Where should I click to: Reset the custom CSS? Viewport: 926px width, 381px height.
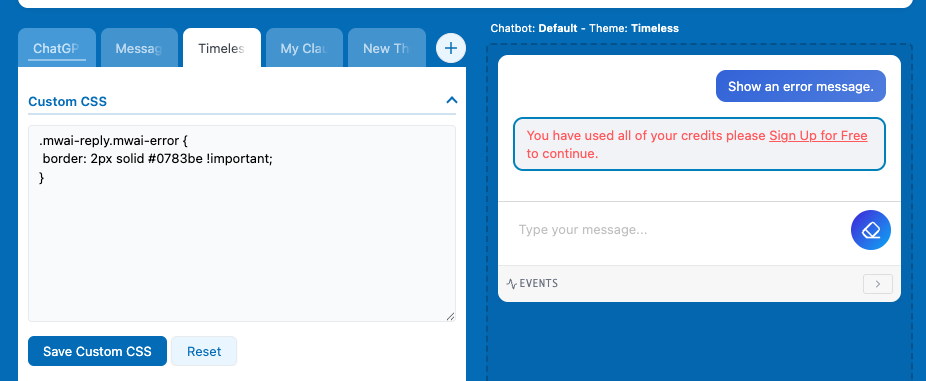[204, 351]
